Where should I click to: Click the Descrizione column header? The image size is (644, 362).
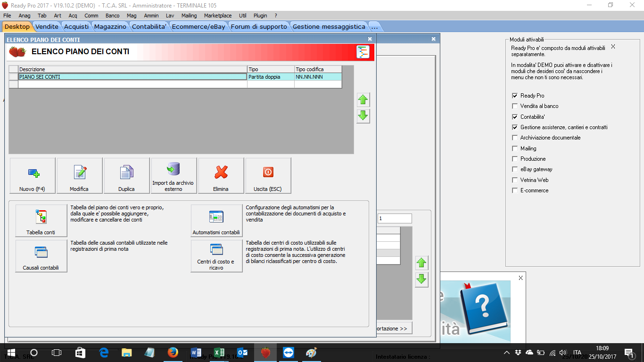click(x=132, y=69)
